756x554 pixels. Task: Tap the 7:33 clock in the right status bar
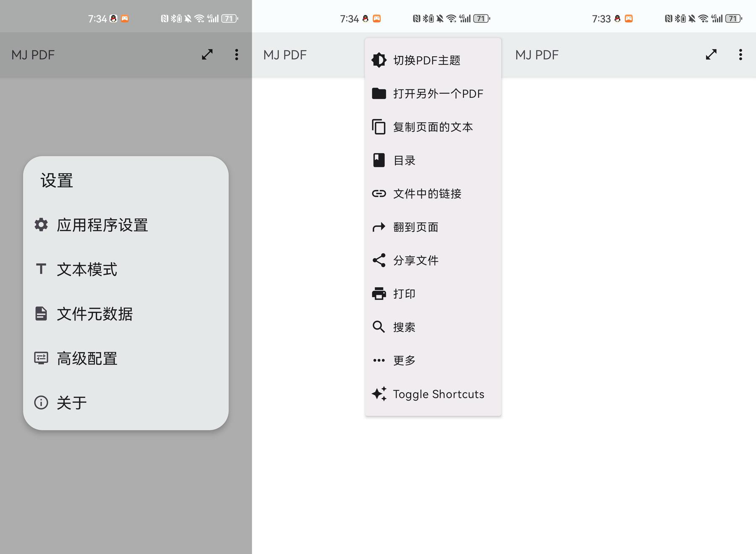(601, 18)
